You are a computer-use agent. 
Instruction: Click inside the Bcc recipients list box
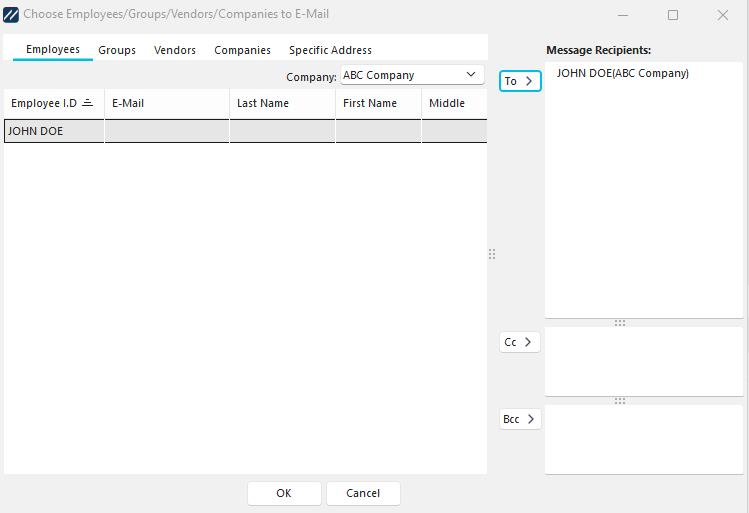click(643, 439)
